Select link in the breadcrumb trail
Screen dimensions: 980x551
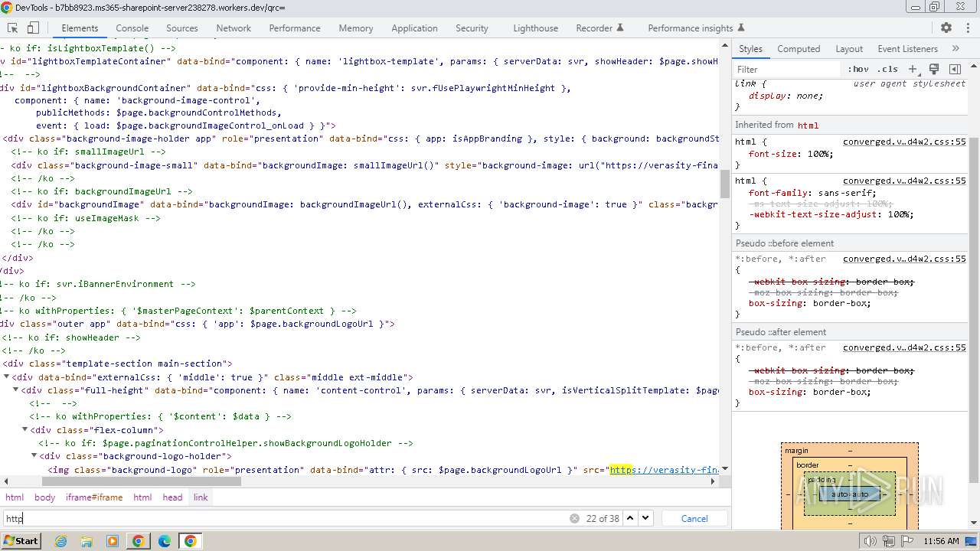(201, 497)
